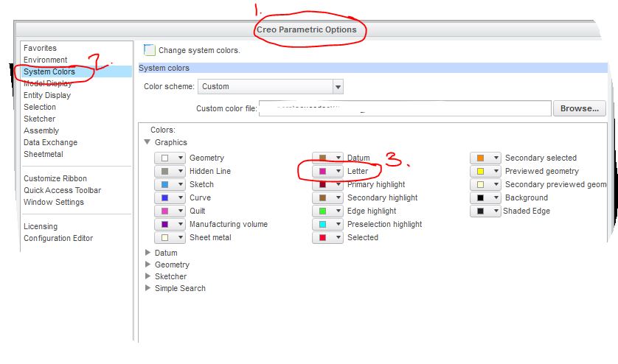Open the Model Display options
The width and height of the screenshot is (618, 364).
tap(48, 83)
